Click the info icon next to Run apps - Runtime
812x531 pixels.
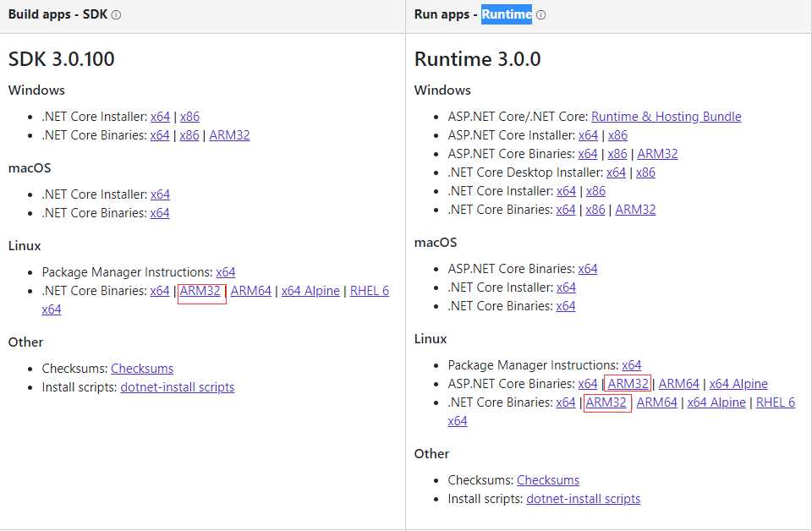540,15
